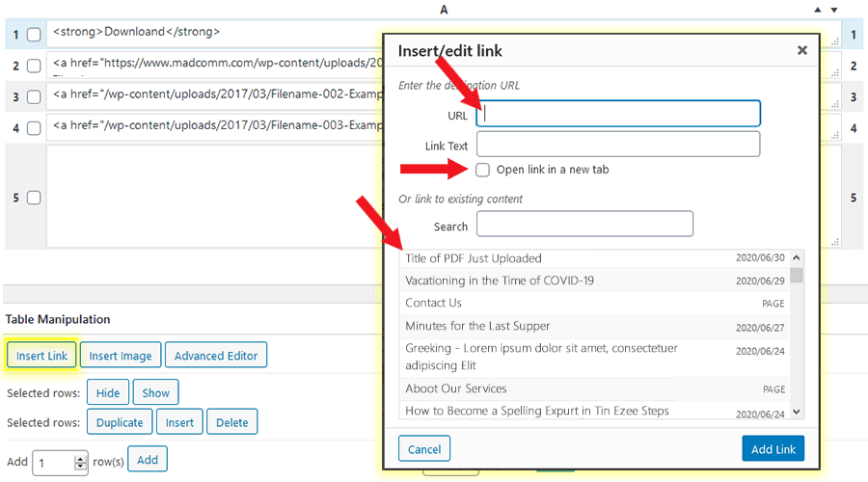Close the Insert/edit link dialog
The image size is (868, 482).
[x=801, y=51]
